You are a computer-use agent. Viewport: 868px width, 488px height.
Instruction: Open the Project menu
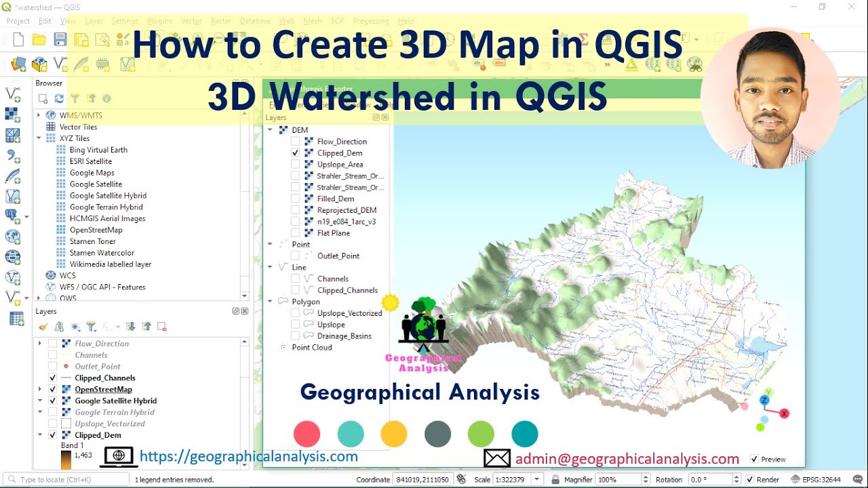click(18, 21)
